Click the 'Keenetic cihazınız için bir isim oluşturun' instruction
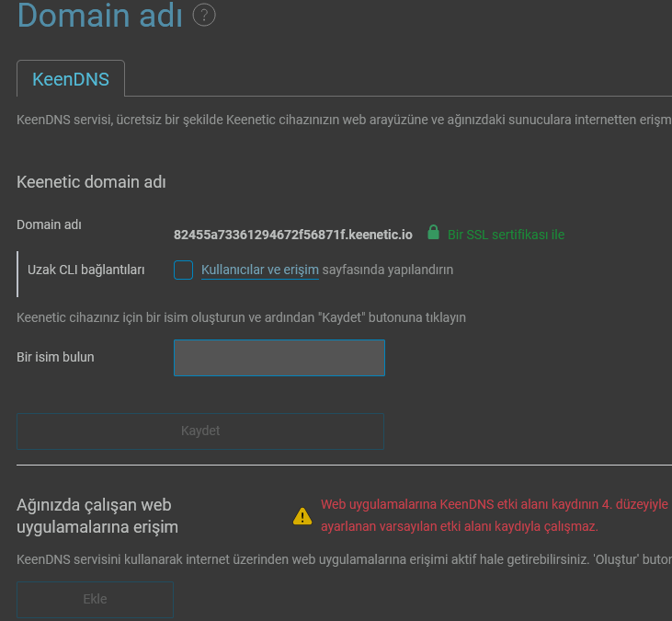Viewport: 672px width, 621px height. pyautogui.click(x=241, y=317)
